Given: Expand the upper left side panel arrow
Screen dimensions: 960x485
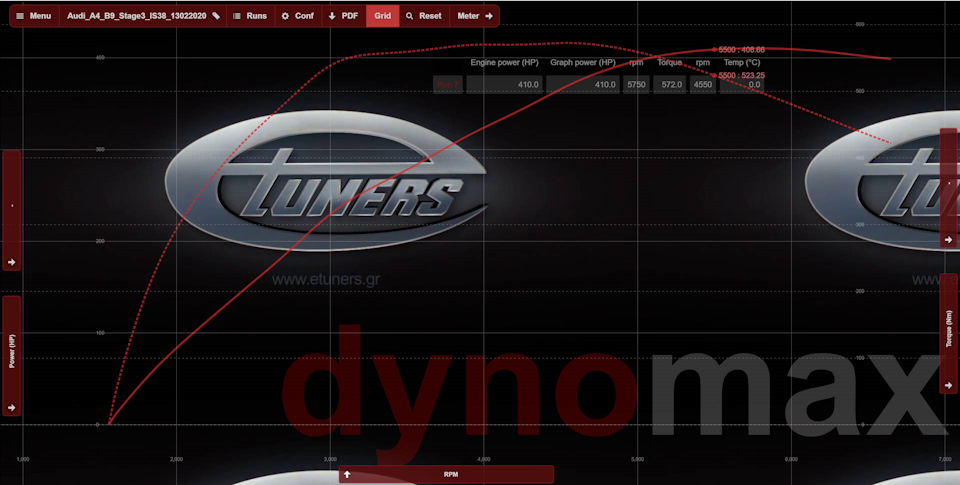Looking at the screenshot, I should (12, 262).
